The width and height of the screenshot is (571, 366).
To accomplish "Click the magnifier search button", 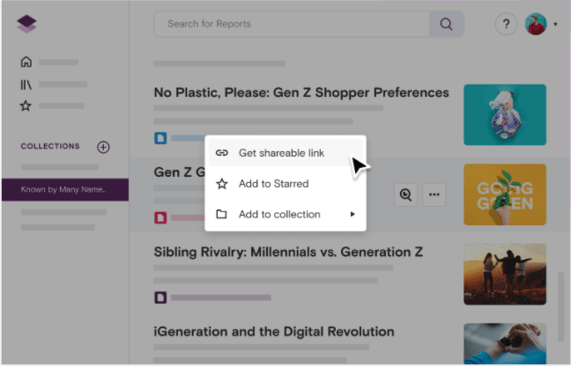I will 446,24.
